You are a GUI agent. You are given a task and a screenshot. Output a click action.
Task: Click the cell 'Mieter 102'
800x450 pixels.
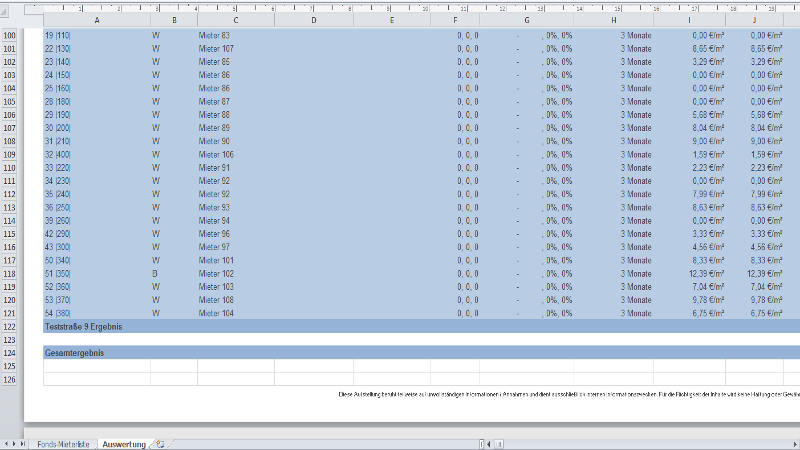[216, 273]
